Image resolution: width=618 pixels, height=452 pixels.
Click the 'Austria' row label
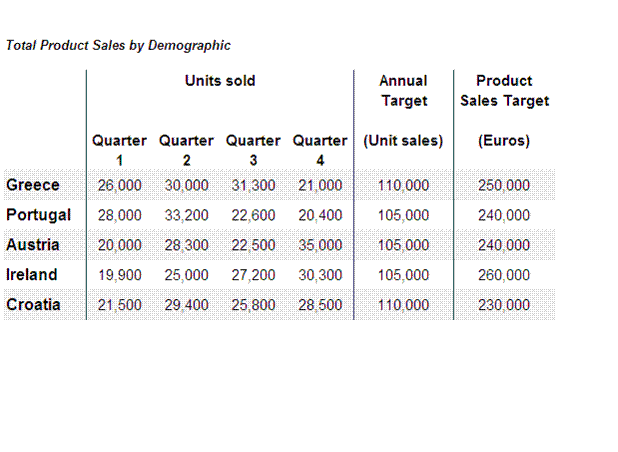(x=33, y=245)
